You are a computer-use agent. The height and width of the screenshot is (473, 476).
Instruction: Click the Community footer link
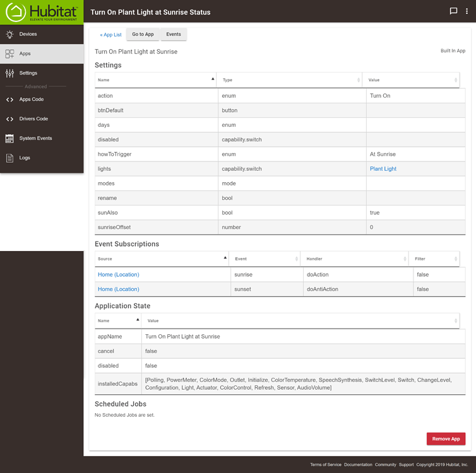385,465
